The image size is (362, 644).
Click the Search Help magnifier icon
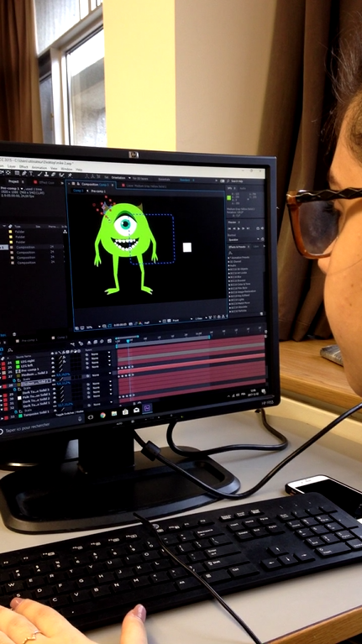tap(228, 181)
